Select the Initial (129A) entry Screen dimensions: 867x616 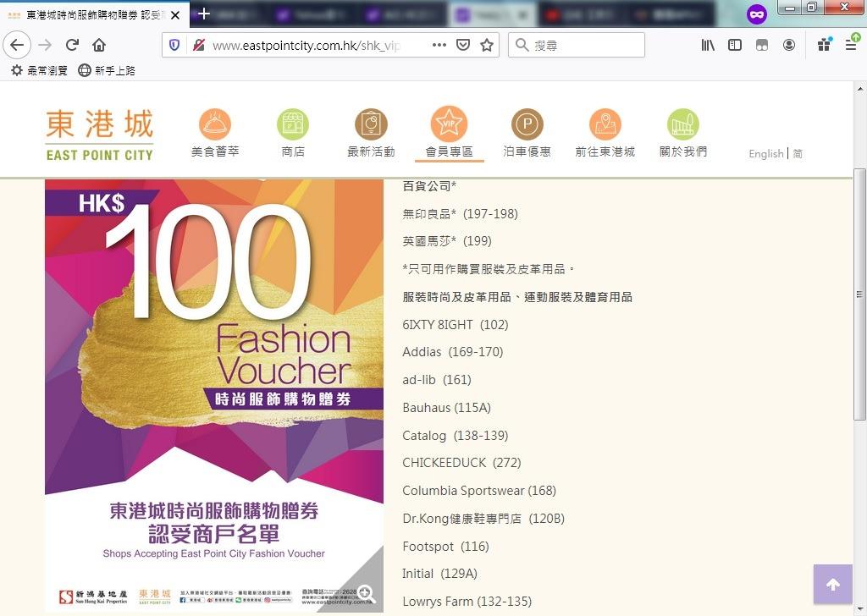pos(439,574)
